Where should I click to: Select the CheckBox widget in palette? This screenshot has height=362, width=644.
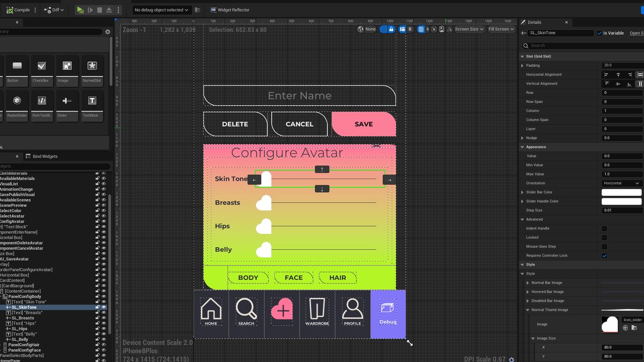pos(41,71)
